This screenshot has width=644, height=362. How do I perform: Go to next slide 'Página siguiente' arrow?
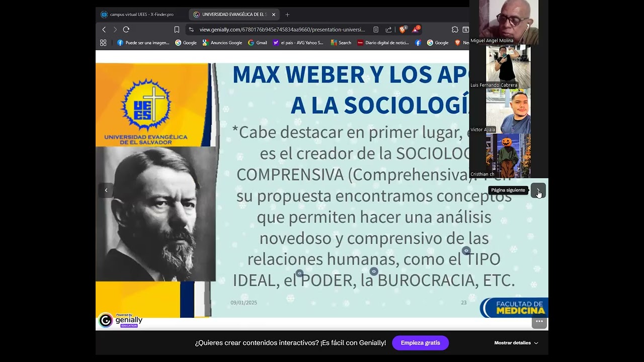point(538,190)
